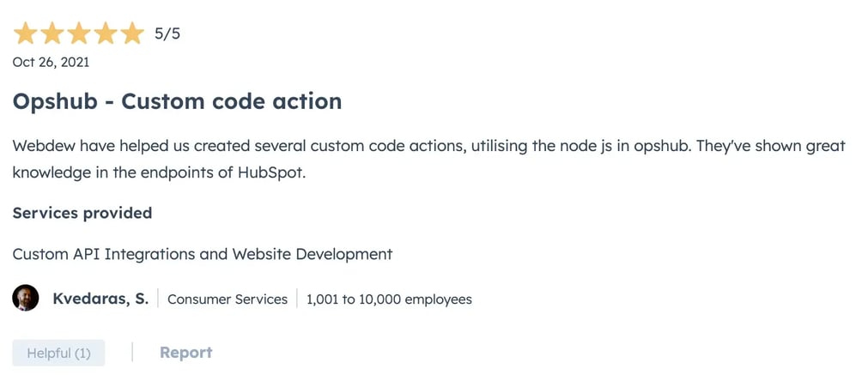Report this review
The height and width of the screenshot is (375, 868).
click(x=185, y=353)
